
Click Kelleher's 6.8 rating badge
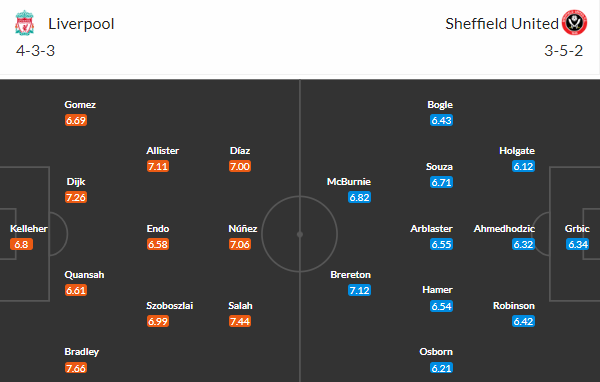[21, 244]
